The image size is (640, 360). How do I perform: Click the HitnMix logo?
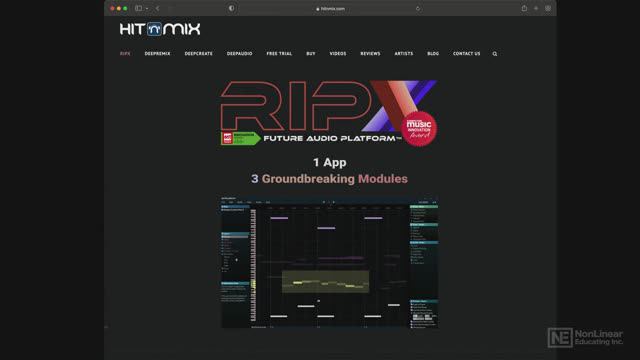[x=160, y=29]
